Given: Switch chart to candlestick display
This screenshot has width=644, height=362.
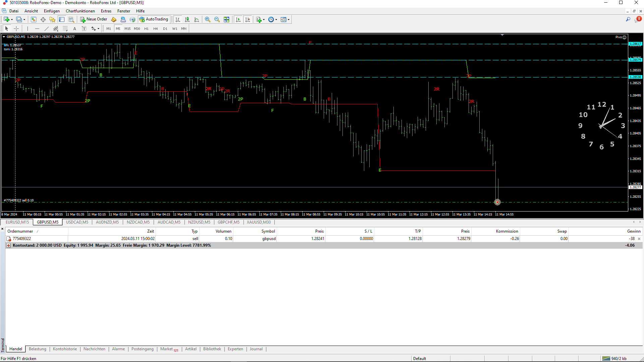Looking at the screenshot, I should coord(187,19).
